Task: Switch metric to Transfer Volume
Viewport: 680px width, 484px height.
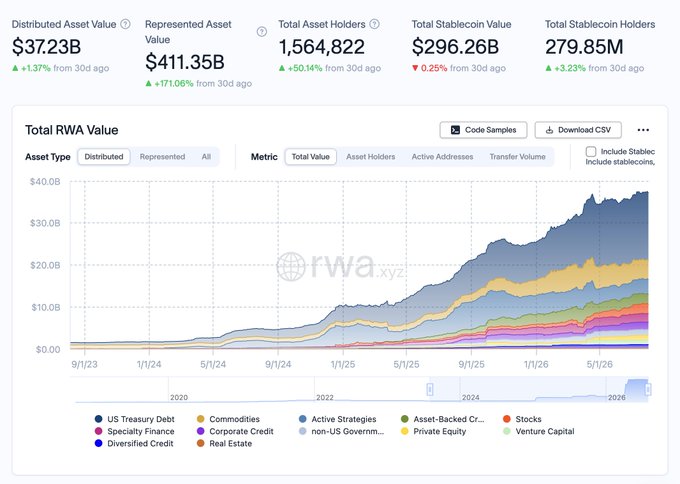Action: click(x=517, y=157)
